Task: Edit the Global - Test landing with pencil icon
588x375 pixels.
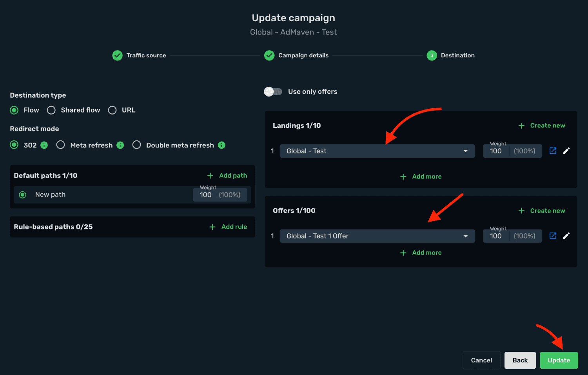Action: (x=566, y=151)
